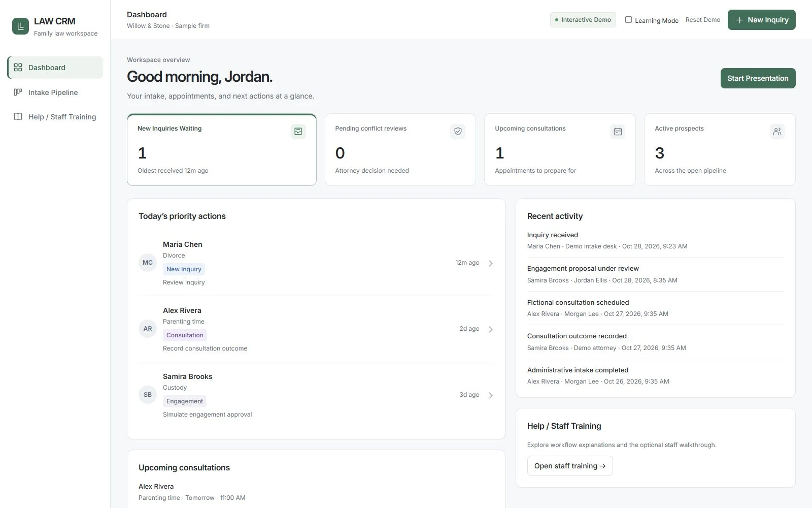Screen dimensions: 812x508
Task: Open Help / Staff Training sidebar item
Action: (55, 116)
